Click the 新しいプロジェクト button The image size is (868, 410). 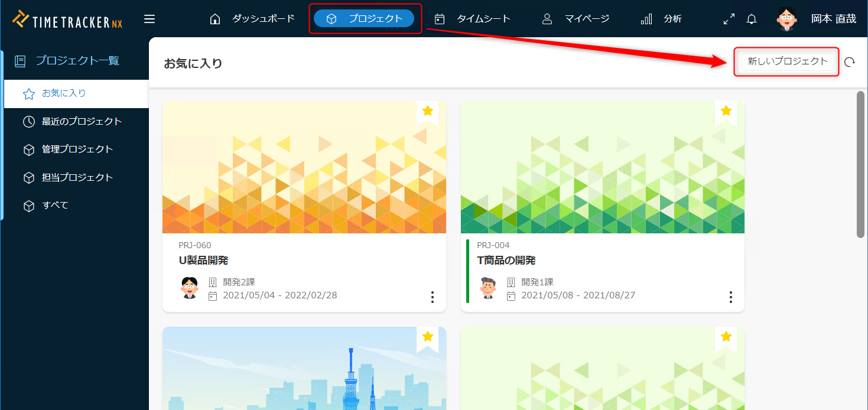[788, 61]
